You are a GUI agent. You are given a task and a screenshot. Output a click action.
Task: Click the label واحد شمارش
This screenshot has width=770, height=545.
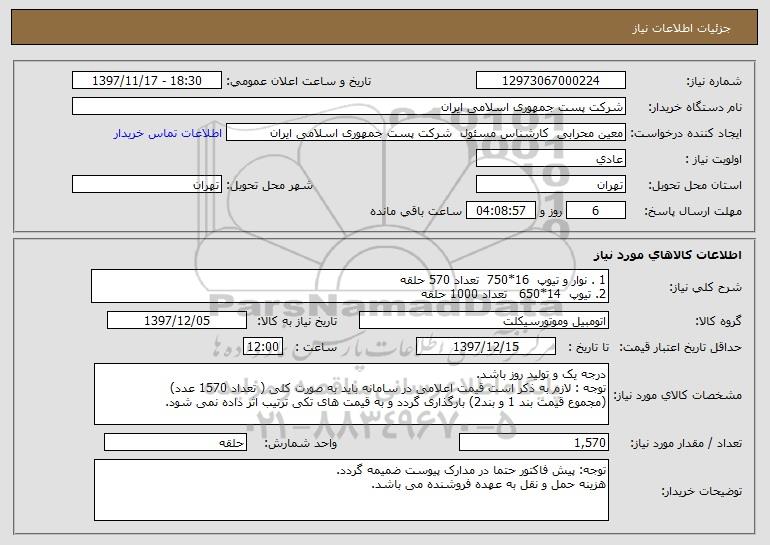point(301,443)
